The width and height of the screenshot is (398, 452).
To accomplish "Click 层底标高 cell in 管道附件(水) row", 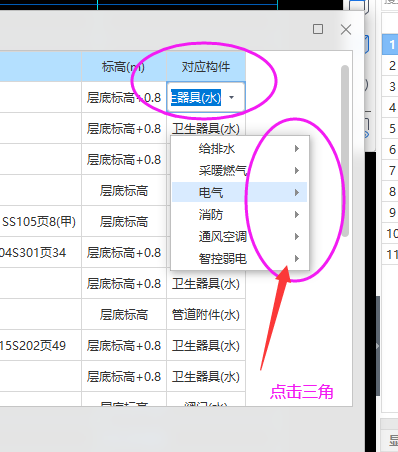I will (x=124, y=314).
